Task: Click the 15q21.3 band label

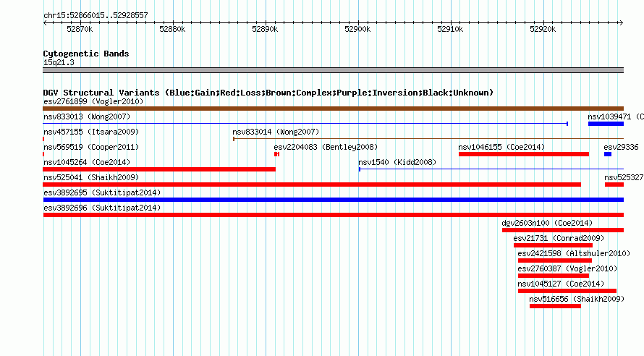Action: click(x=59, y=62)
